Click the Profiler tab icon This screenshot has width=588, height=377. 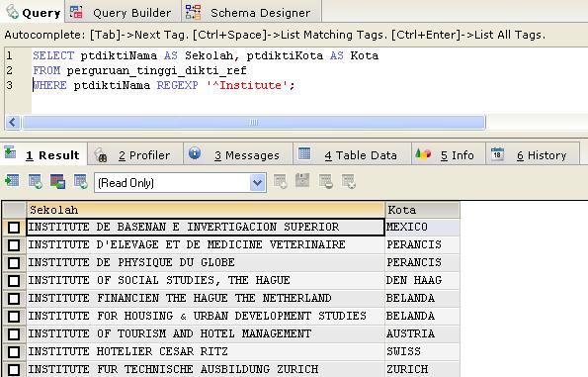[101, 154]
